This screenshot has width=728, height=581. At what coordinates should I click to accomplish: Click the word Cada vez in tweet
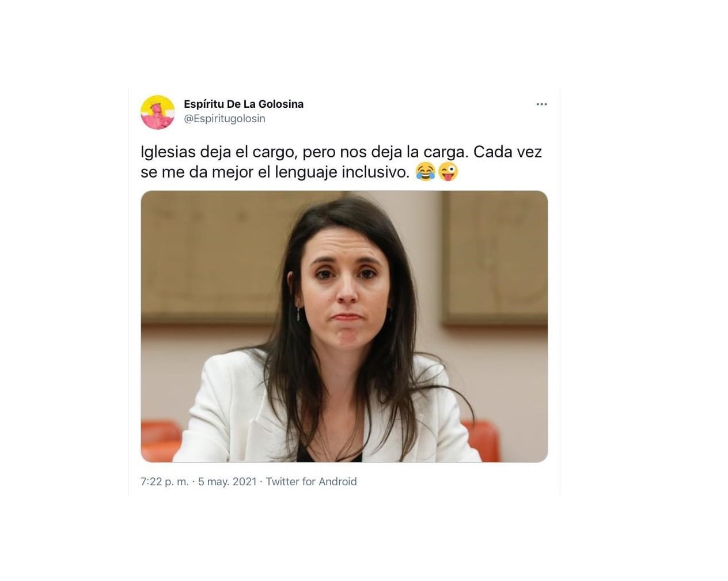pos(508,152)
